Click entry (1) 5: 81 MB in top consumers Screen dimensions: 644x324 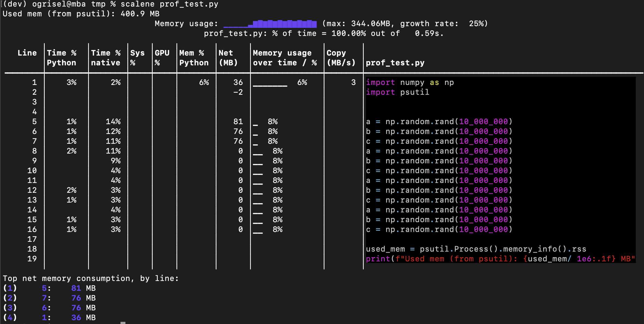(x=49, y=288)
